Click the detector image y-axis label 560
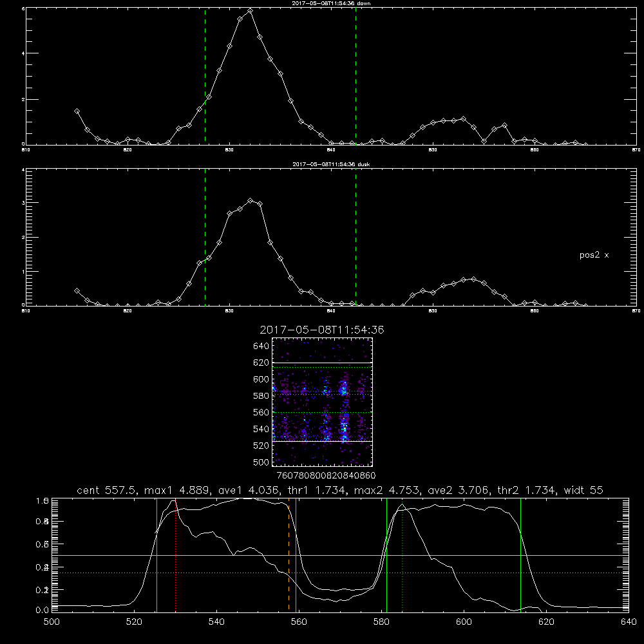The height and width of the screenshot is (644, 644). click(x=261, y=412)
